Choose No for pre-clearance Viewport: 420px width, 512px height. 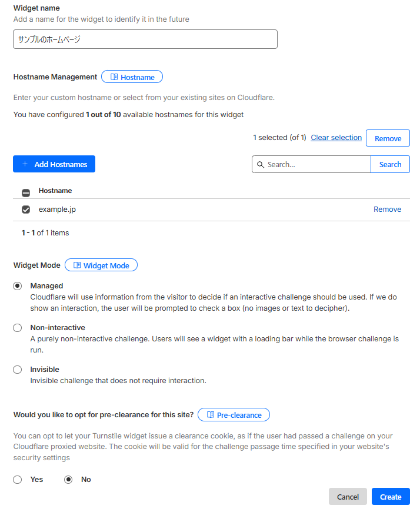(x=68, y=480)
